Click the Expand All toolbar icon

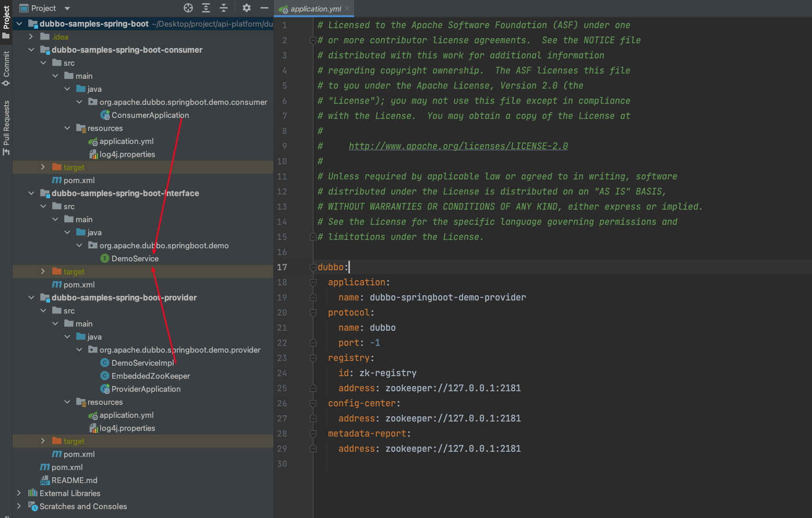(x=206, y=8)
